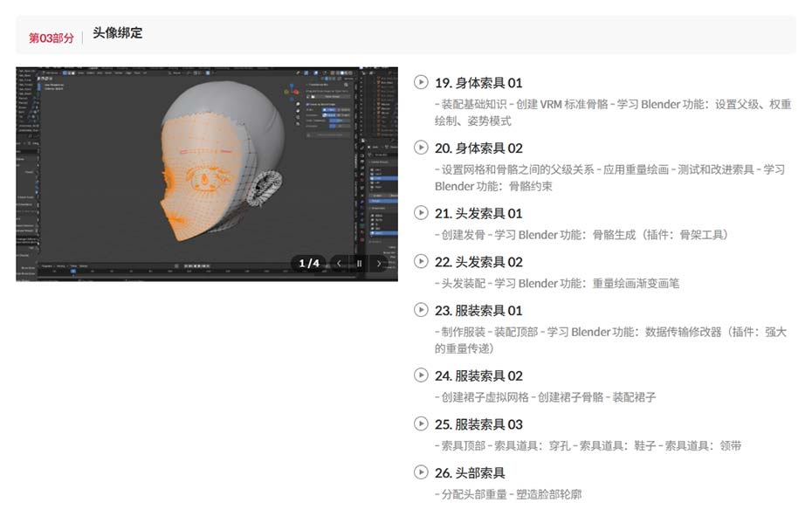This screenshot has width=812, height=516.
Task: Select description mentioning 骨骼生成（插件：骨架工具）
Action: [x=581, y=235]
